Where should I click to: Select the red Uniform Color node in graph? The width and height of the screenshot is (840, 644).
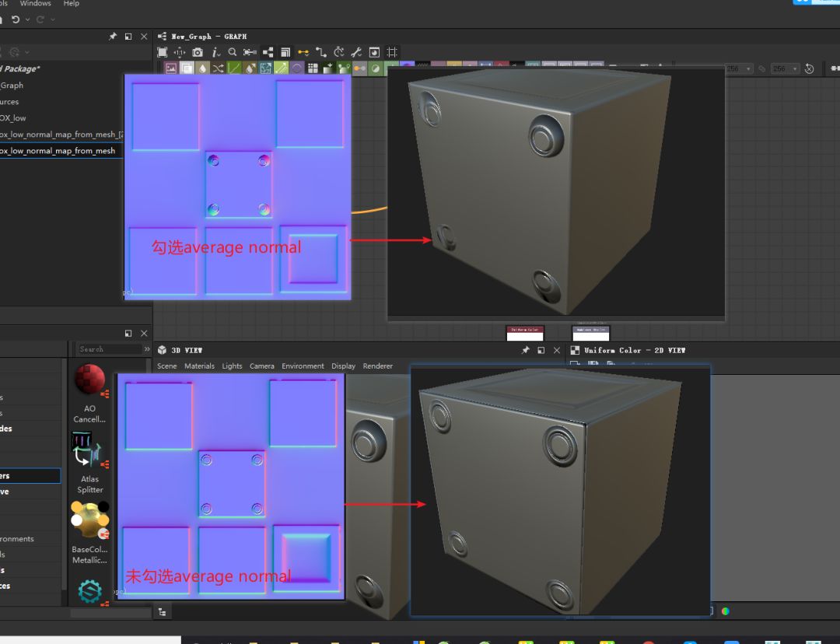(525, 333)
